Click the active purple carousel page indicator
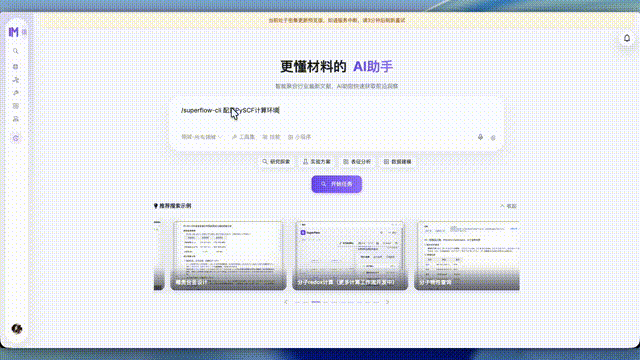This screenshot has height=360, width=640. (x=316, y=302)
